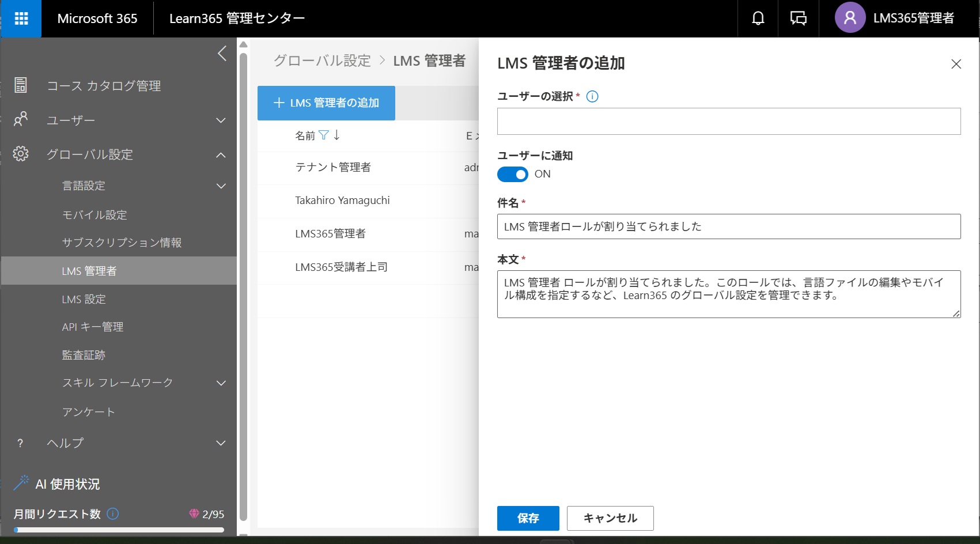Show info for ユーザーの選択

click(592, 96)
